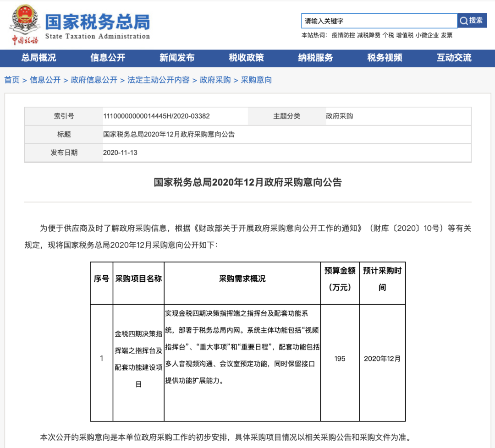Select 税收政策 in the navigation bar
This screenshot has height=448, width=495.
(246, 58)
